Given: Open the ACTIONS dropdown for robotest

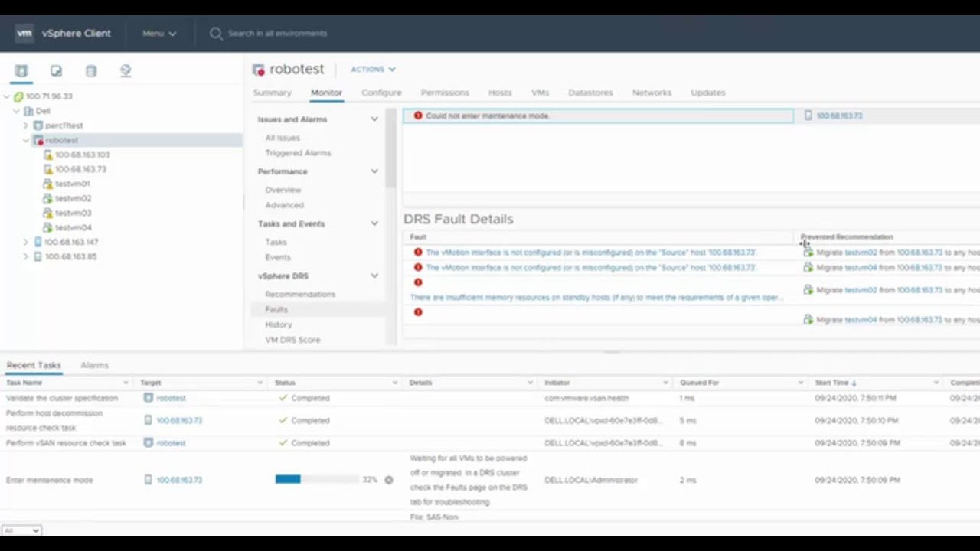Looking at the screenshot, I should pyautogui.click(x=373, y=69).
